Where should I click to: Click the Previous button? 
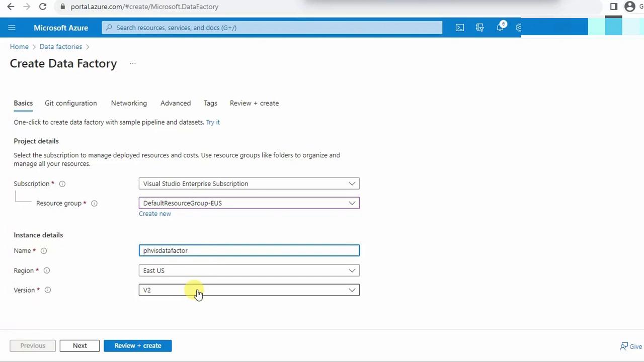click(x=33, y=346)
